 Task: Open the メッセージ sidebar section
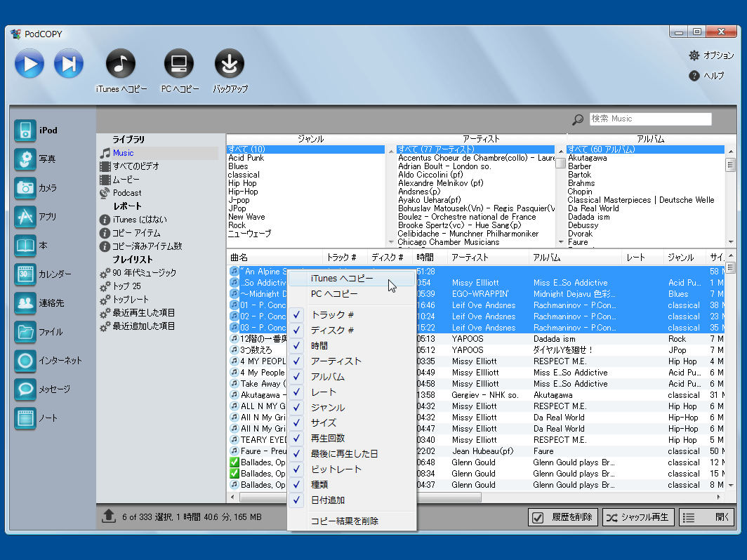[x=25, y=389]
